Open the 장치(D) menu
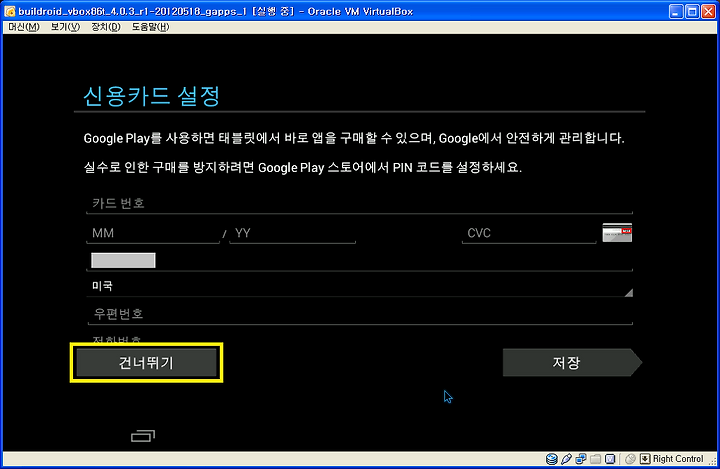The width and height of the screenshot is (720, 469). pos(106,27)
